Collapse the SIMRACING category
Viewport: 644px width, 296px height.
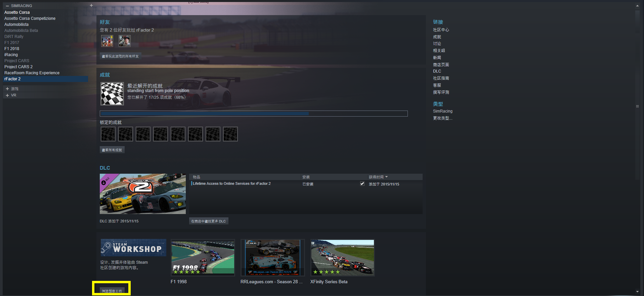click(7, 6)
